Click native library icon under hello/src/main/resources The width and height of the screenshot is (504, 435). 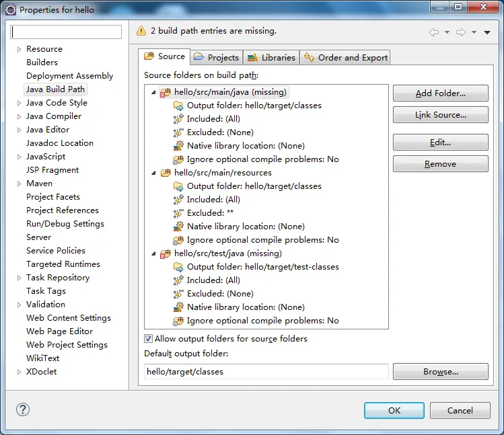tap(178, 227)
